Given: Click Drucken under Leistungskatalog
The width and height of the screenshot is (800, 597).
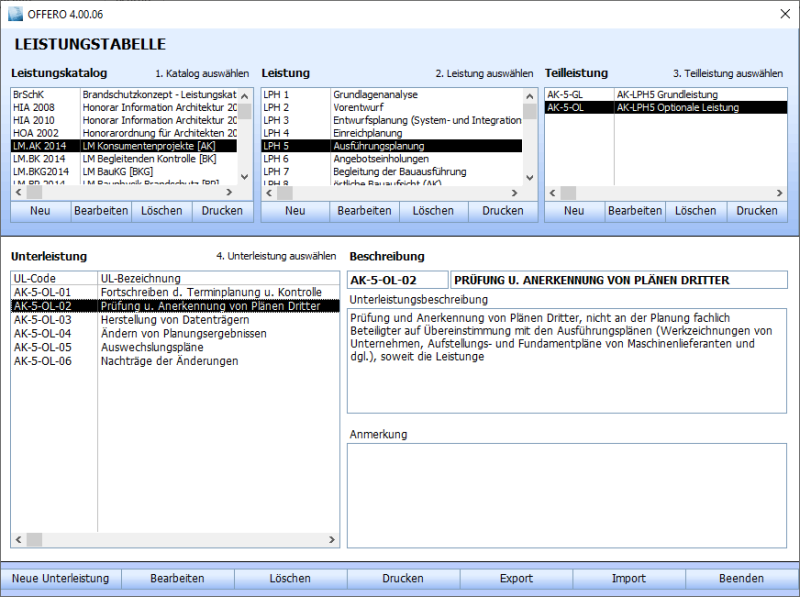Looking at the screenshot, I should coord(222,211).
